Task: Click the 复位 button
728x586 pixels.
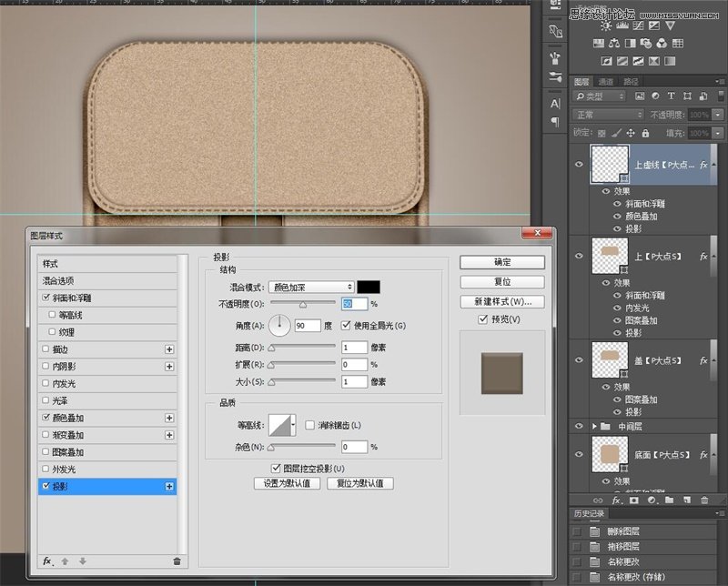Action: click(x=502, y=281)
